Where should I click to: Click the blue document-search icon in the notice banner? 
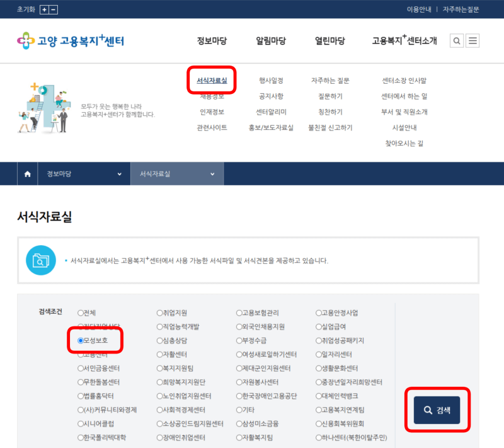point(40,260)
